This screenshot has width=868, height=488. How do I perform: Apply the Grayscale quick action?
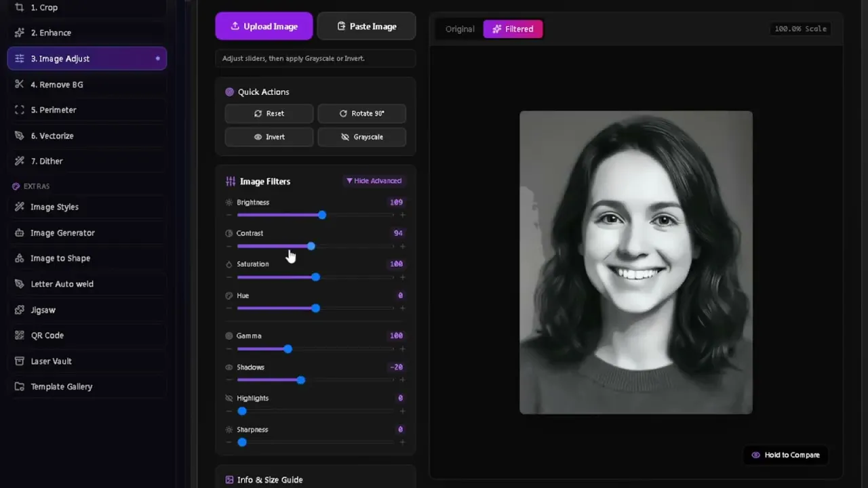[361, 137]
